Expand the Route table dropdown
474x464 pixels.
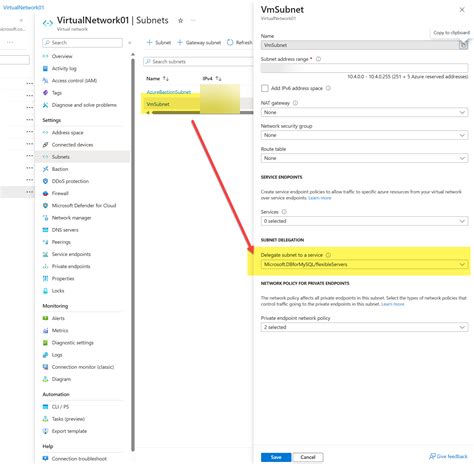[x=364, y=158]
